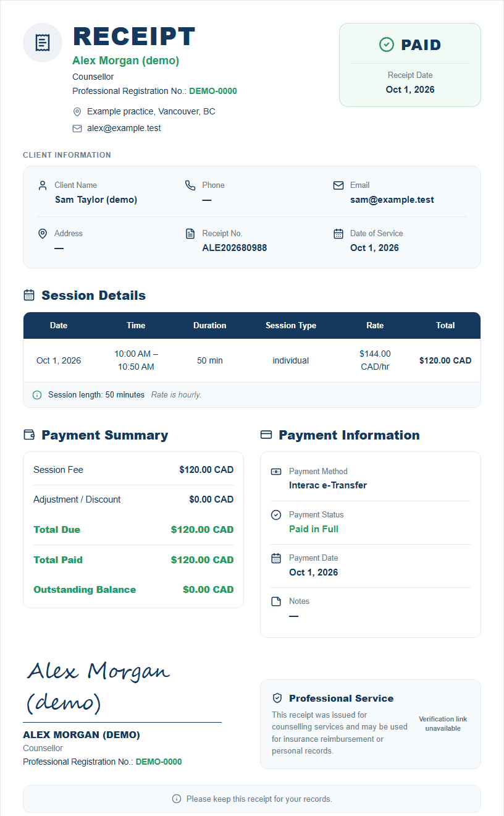504x816 pixels.
Task: Click the Date column header in session table
Action: coord(59,325)
